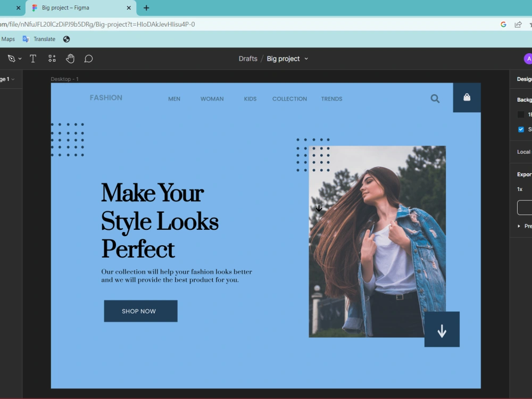532x399 pixels.
Task: Click the Google icon in address bar
Action: pos(503,24)
